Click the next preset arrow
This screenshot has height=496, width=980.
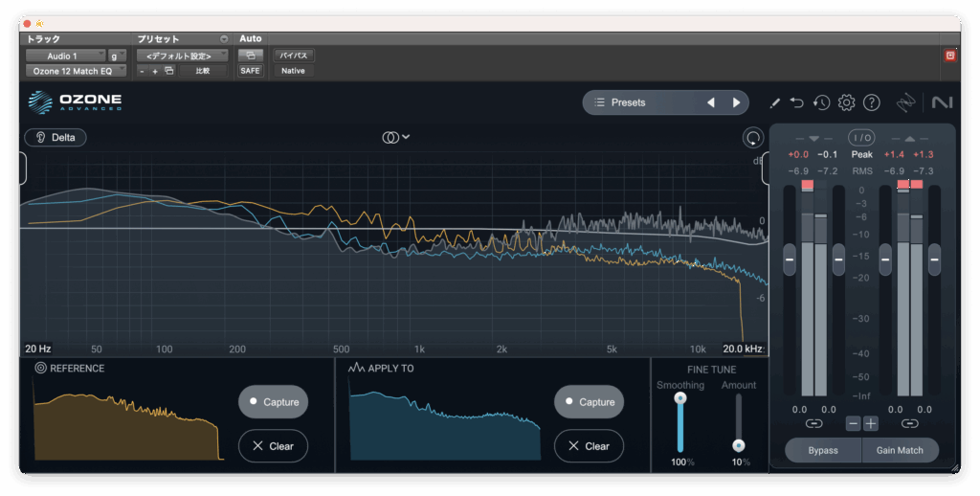pyautogui.click(x=736, y=102)
